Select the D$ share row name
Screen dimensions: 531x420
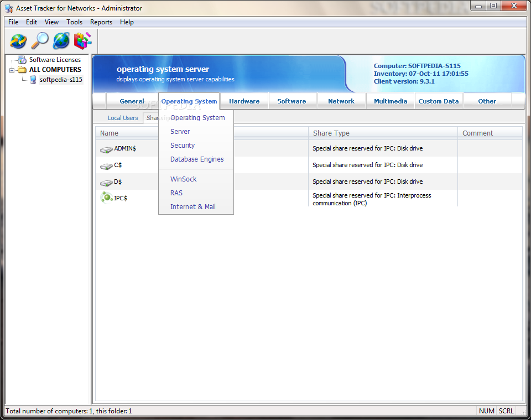(118, 182)
